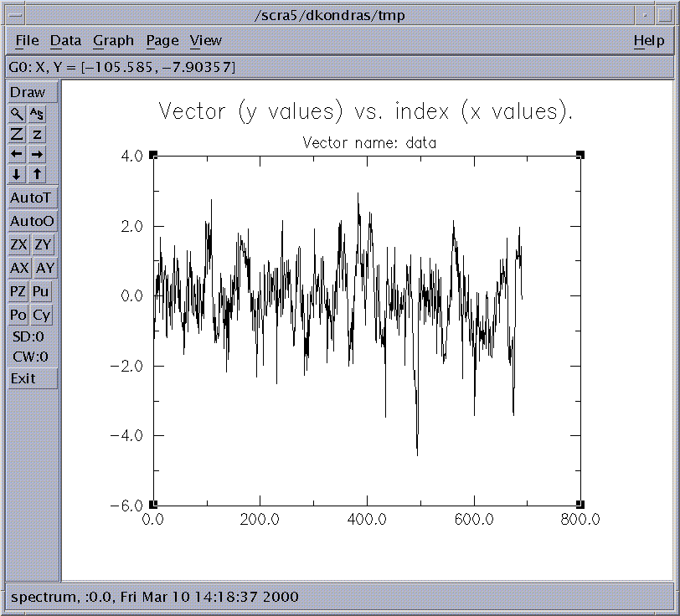
Task: Pan graph with right arrow icon
Action: pyautogui.click(x=38, y=154)
